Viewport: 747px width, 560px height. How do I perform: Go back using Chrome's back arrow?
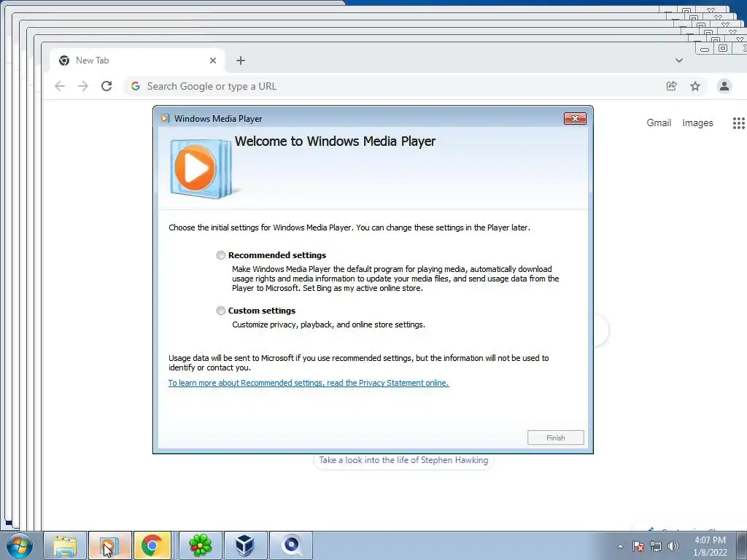coord(60,86)
